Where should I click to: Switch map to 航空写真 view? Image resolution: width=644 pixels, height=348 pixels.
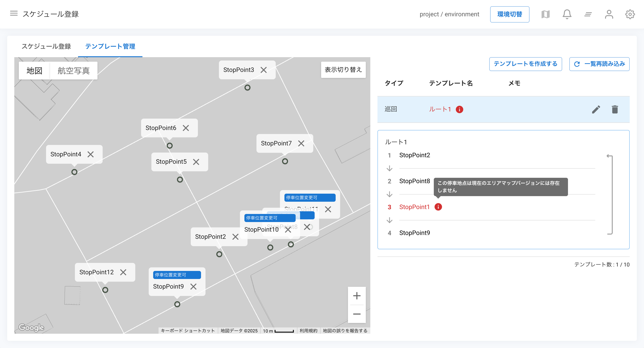pyautogui.click(x=74, y=71)
